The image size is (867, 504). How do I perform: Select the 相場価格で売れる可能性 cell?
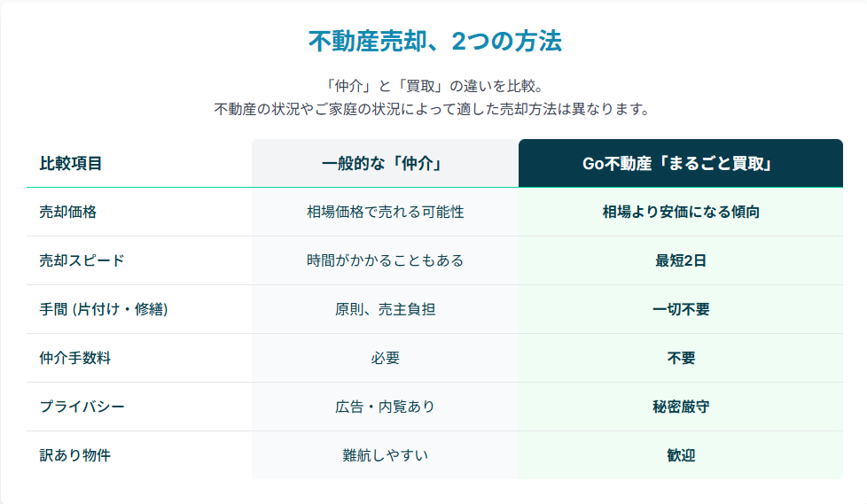(x=385, y=213)
